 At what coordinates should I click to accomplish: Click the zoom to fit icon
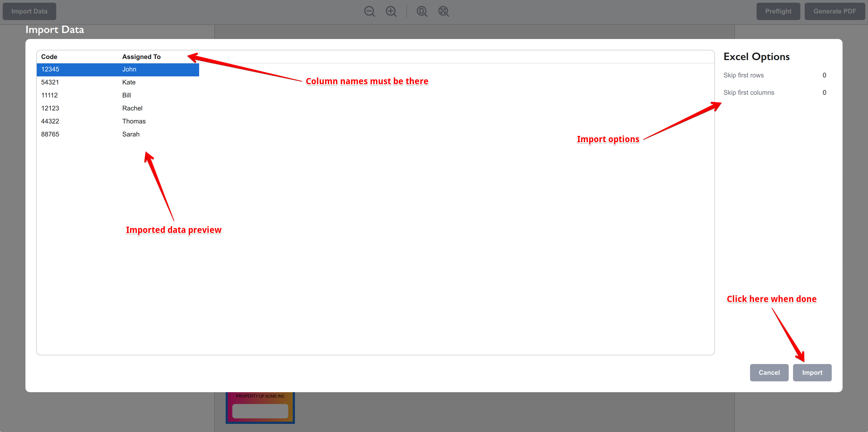(443, 11)
